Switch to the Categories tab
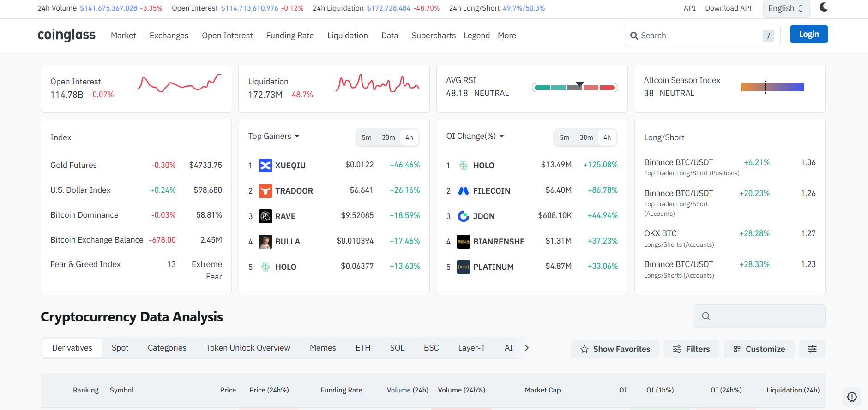This screenshot has width=868, height=410. (x=167, y=348)
